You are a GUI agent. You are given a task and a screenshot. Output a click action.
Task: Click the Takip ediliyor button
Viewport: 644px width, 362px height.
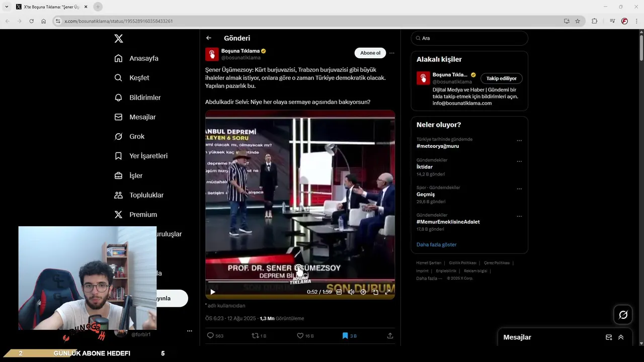502,78
